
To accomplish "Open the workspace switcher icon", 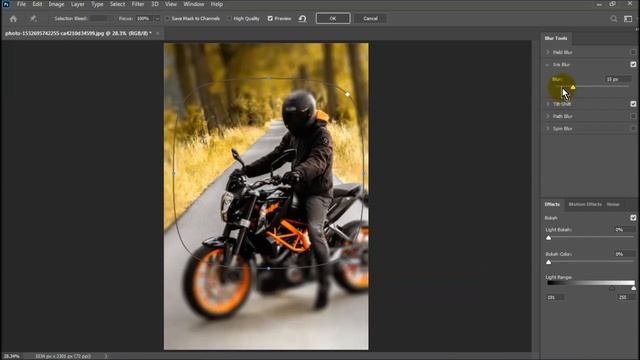I will click(628, 19).
